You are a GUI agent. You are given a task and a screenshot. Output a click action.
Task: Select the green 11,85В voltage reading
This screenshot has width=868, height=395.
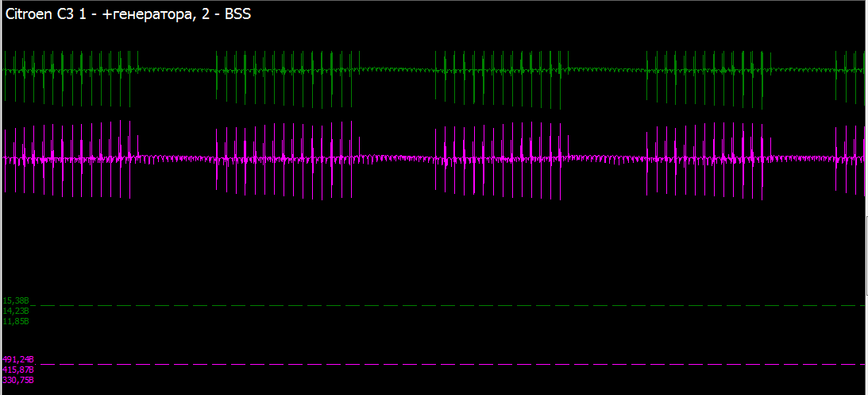point(16,321)
